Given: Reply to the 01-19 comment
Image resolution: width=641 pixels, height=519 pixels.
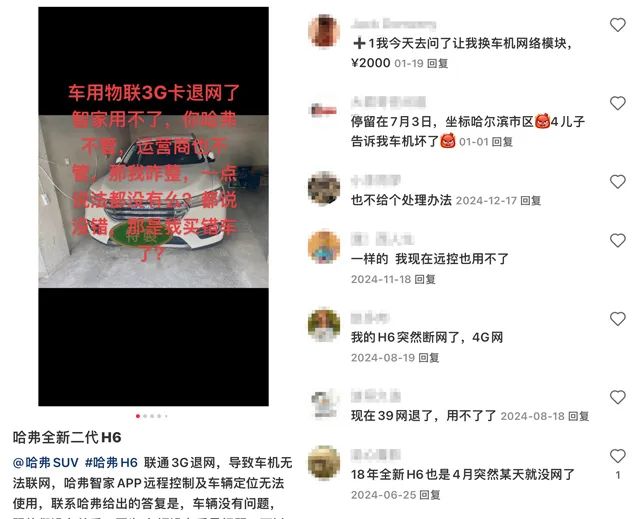Looking at the screenshot, I should click(x=437, y=63).
